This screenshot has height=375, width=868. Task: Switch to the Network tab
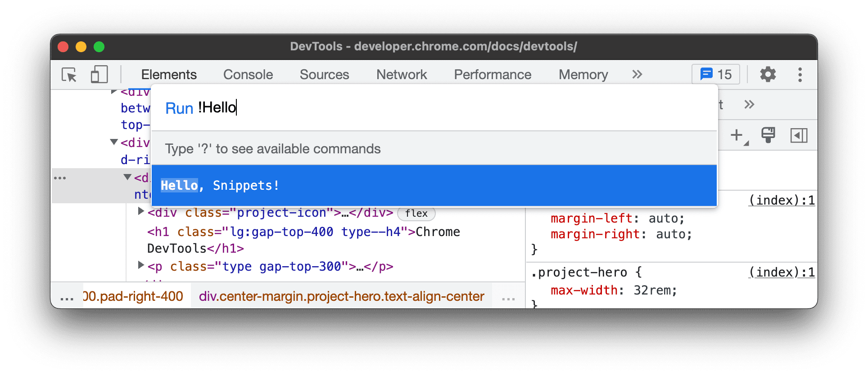tap(402, 75)
